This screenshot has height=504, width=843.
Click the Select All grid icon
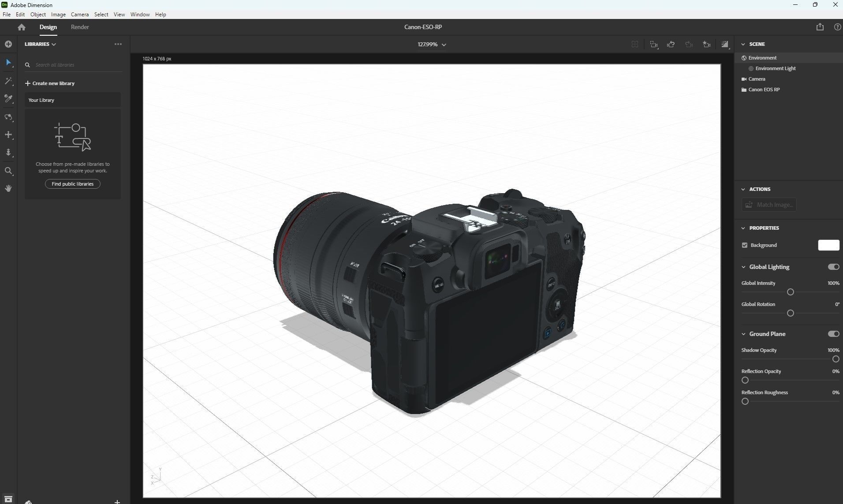(635, 44)
